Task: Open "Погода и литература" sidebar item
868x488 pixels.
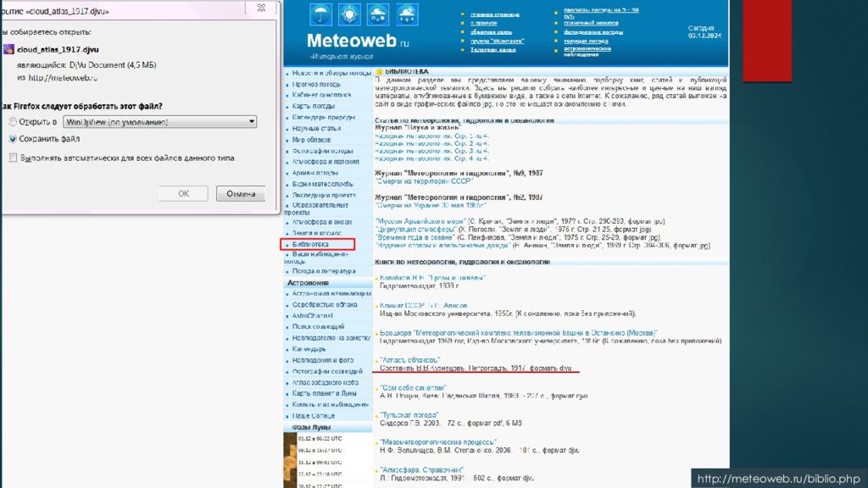Action: [x=324, y=271]
